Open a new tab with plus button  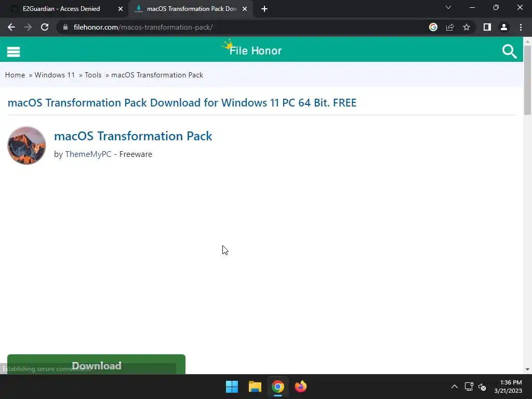pyautogui.click(x=264, y=9)
